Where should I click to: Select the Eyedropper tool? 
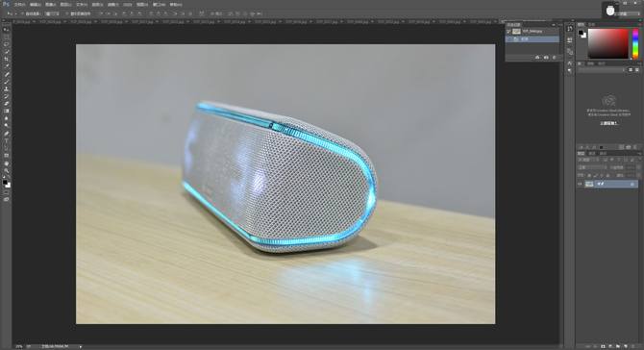coord(6,66)
